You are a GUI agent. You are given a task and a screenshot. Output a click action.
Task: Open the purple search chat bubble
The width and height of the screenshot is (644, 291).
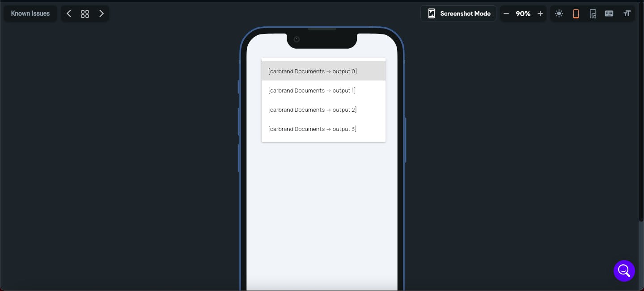(624, 271)
